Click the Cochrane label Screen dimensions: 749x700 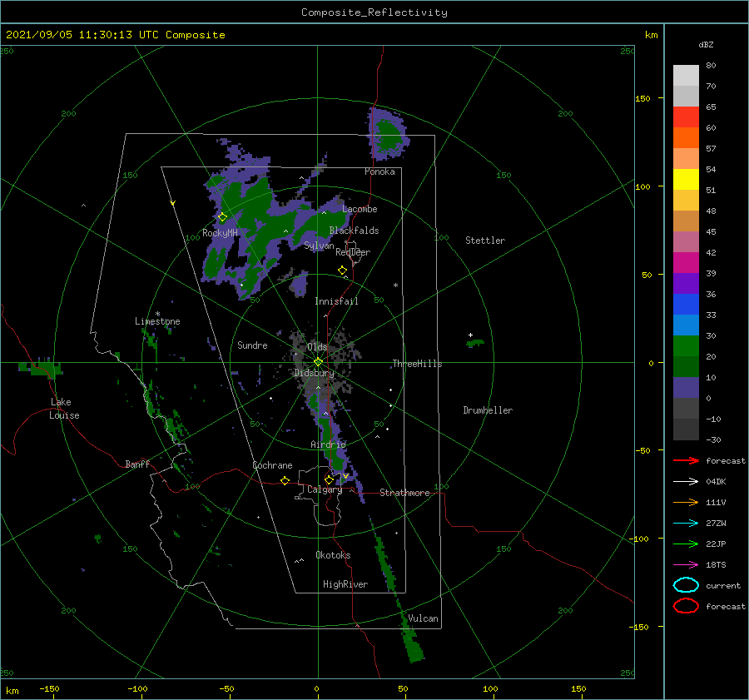coord(272,465)
